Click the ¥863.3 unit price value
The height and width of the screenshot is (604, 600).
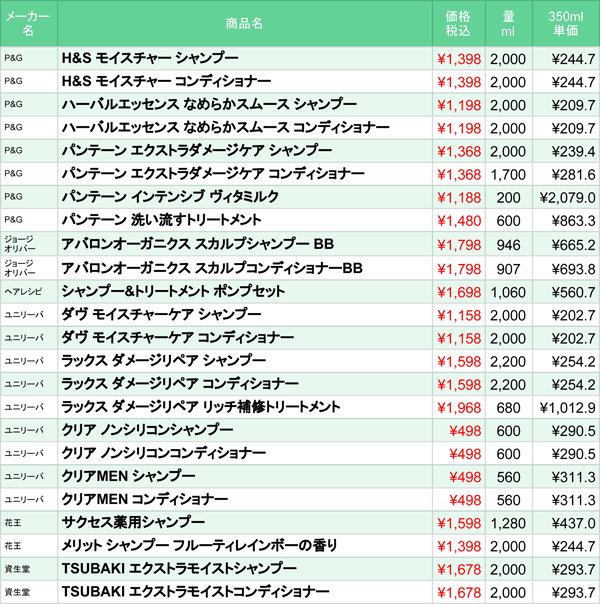573,221
